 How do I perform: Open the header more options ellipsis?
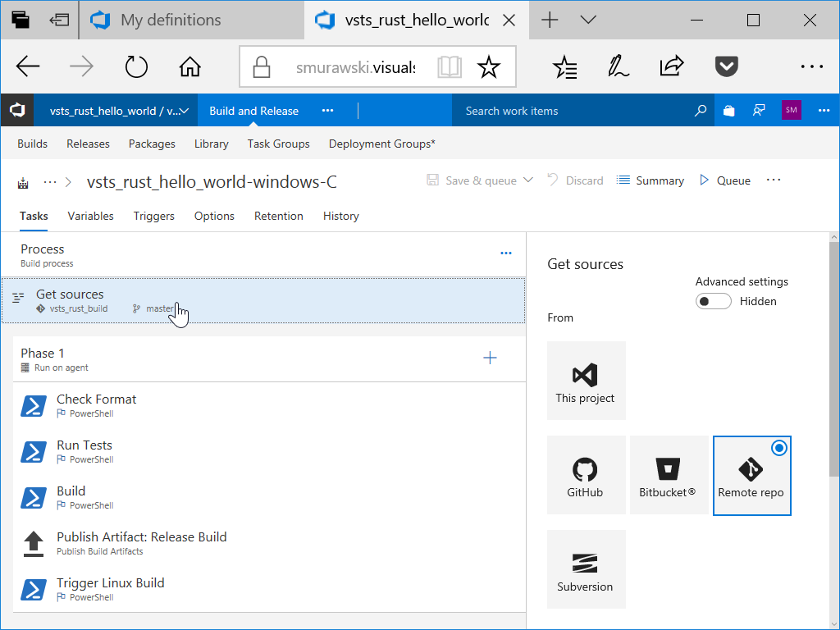pos(824,111)
